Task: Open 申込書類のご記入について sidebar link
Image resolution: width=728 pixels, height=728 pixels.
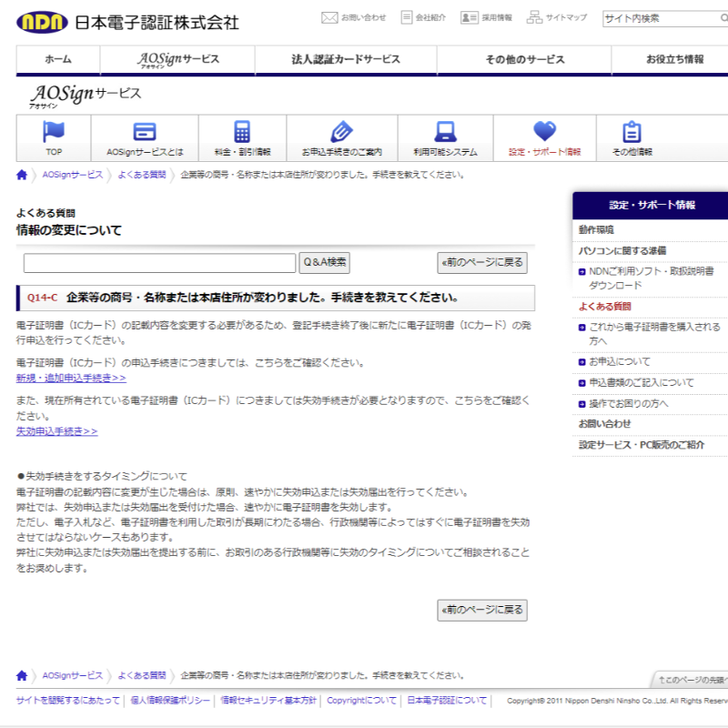Action: pos(642,382)
